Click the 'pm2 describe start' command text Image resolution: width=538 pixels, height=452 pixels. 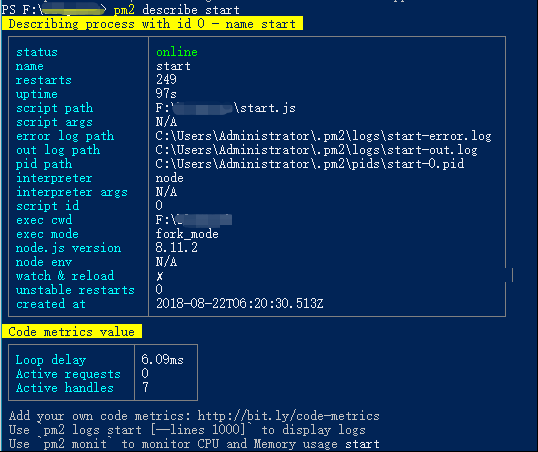click(177, 10)
